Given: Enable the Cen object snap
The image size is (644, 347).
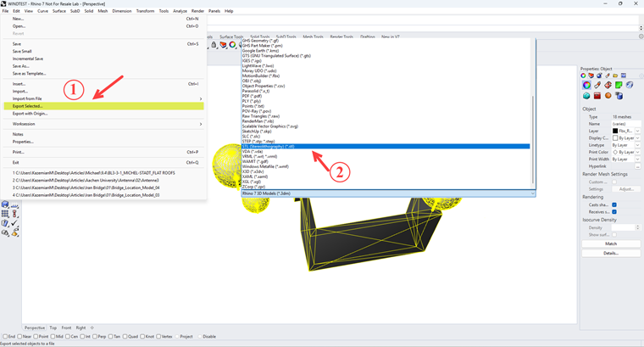Looking at the screenshot, I should (x=68, y=336).
